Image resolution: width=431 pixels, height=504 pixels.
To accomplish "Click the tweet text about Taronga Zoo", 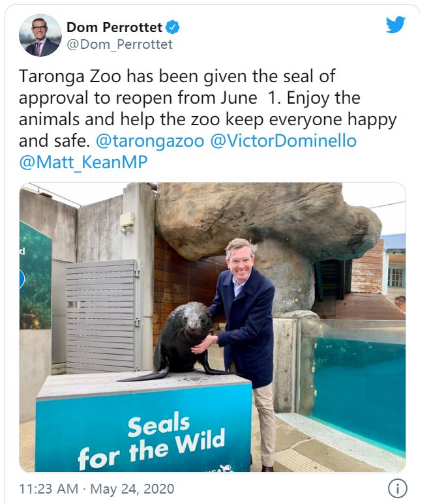I will coord(207,119).
